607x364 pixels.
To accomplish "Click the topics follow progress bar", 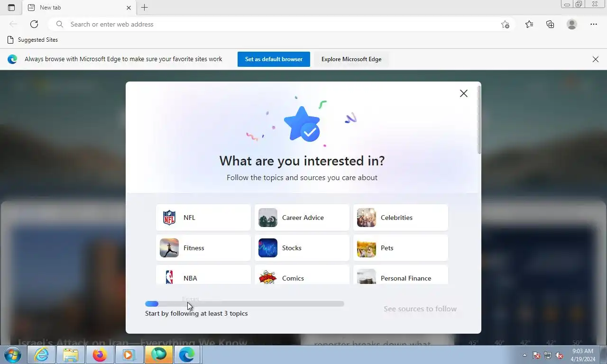I will 245,304.
